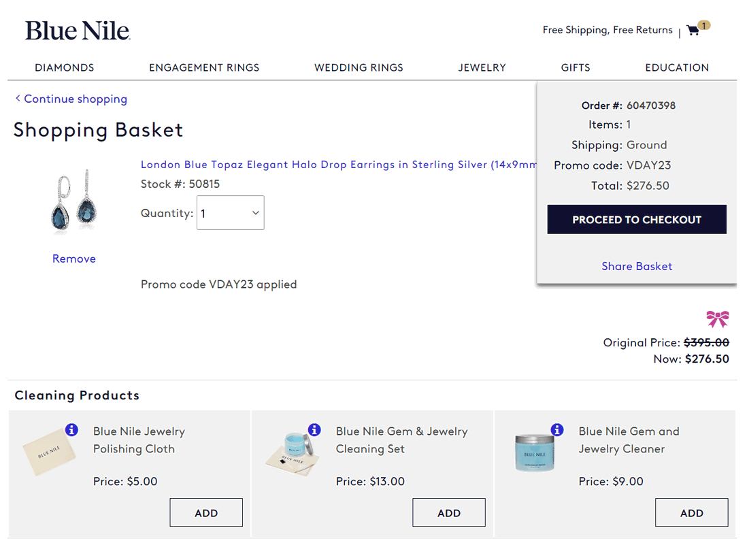The width and height of the screenshot is (747, 560).
Task: Click the back chevron next to Continue shopping
Action: (x=17, y=98)
